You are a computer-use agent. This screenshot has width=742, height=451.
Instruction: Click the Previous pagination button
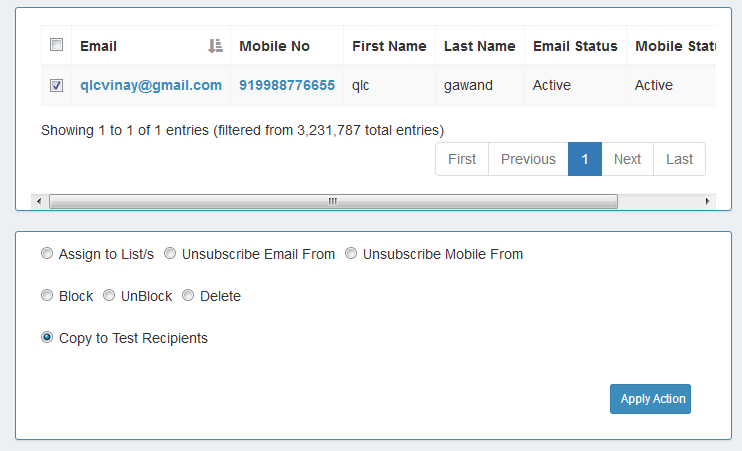528,159
